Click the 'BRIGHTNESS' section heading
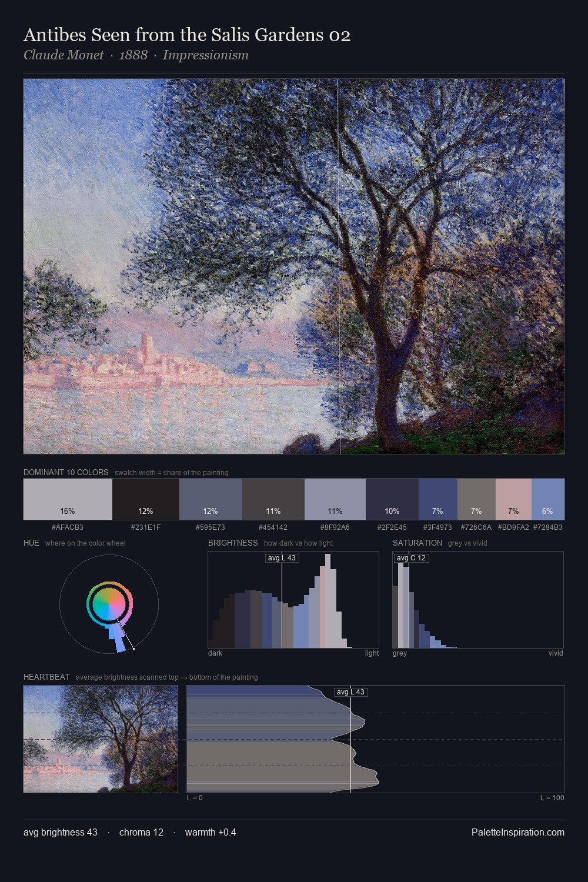The width and height of the screenshot is (588, 882). (x=233, y=543)
